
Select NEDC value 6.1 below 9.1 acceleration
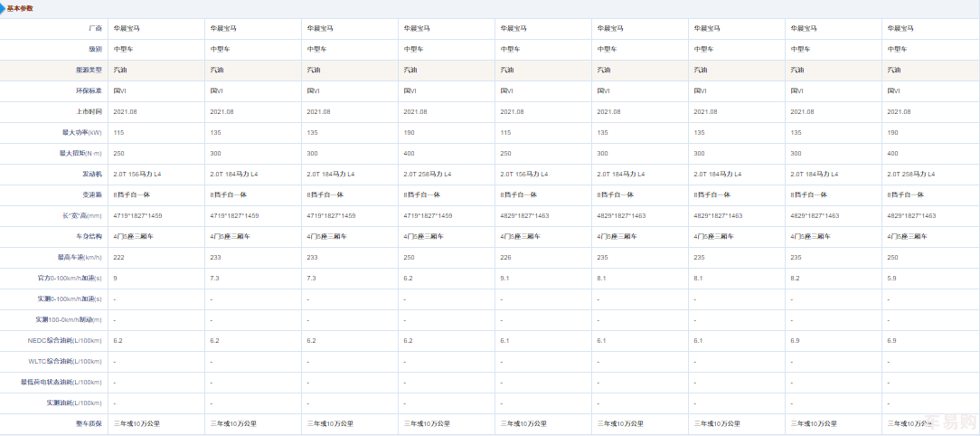[x=505, y=340]
